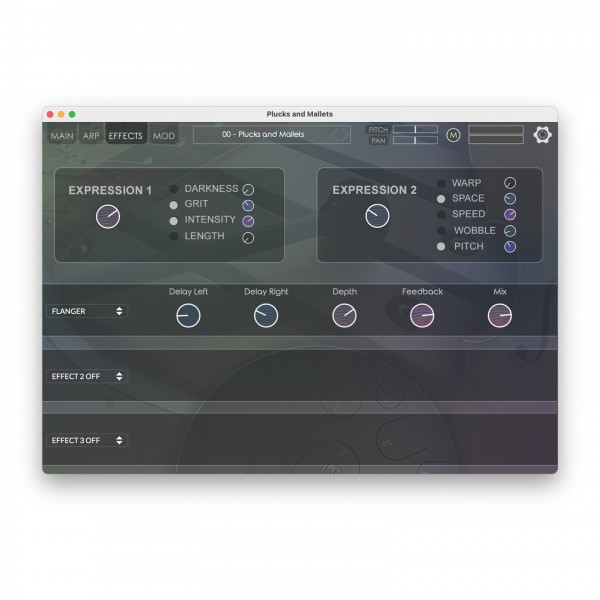This screenshot has width=600, height=600.
Task: Click the Expression 2 main knob
Action: point(377,216)
